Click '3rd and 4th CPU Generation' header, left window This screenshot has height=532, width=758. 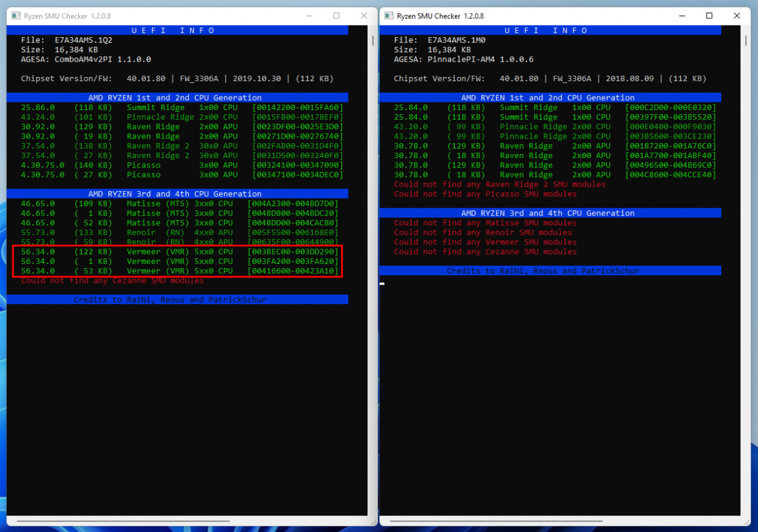tap(178, 194)
